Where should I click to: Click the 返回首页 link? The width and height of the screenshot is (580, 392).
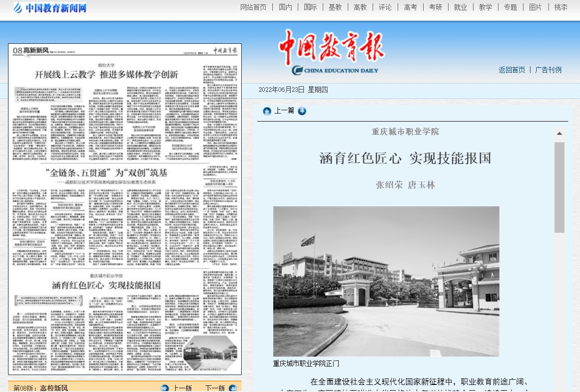[511, 70]
